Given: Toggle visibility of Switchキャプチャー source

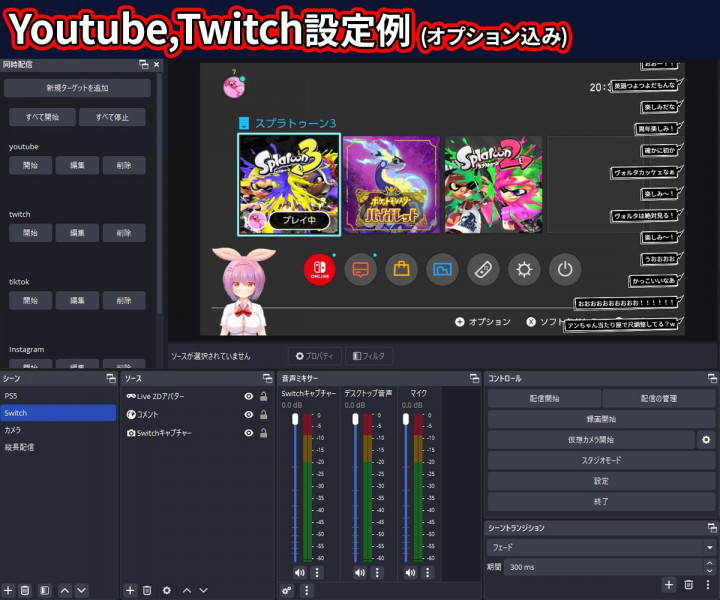Looking at the screenshot, I should click(x=248, y=433).
